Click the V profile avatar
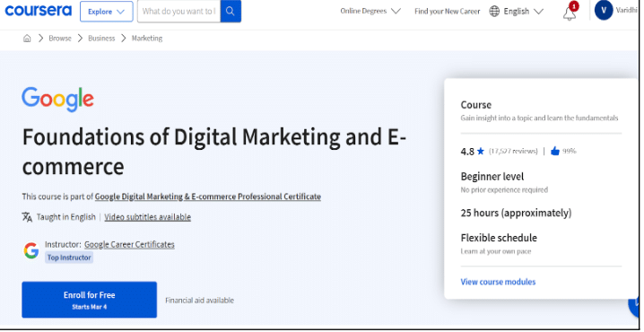The image size is (644, 332). pyautogui.click(x=604, y=11)
